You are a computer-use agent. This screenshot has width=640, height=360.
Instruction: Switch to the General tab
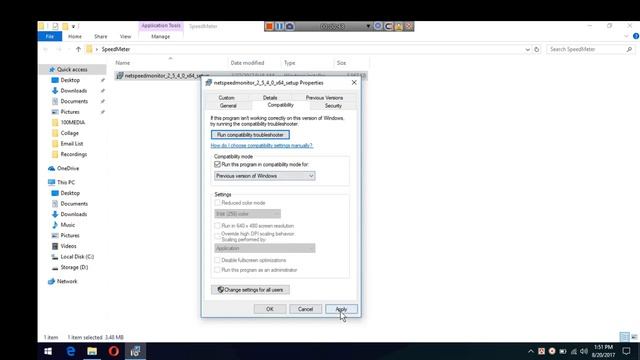228,106
